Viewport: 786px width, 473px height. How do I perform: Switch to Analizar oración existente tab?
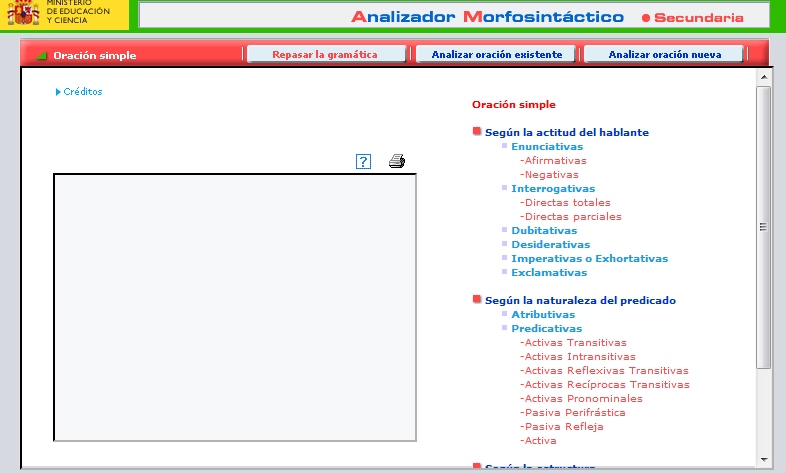point(496,55)
